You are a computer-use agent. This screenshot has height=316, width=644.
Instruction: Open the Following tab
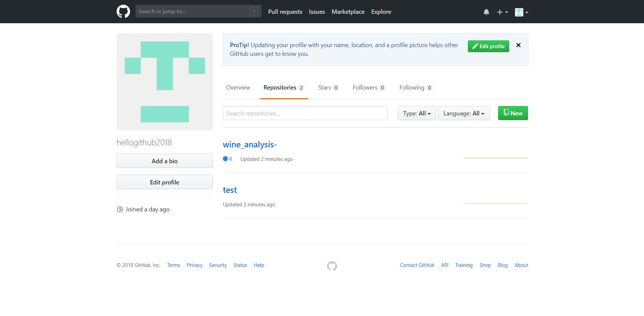coord(416,87)
